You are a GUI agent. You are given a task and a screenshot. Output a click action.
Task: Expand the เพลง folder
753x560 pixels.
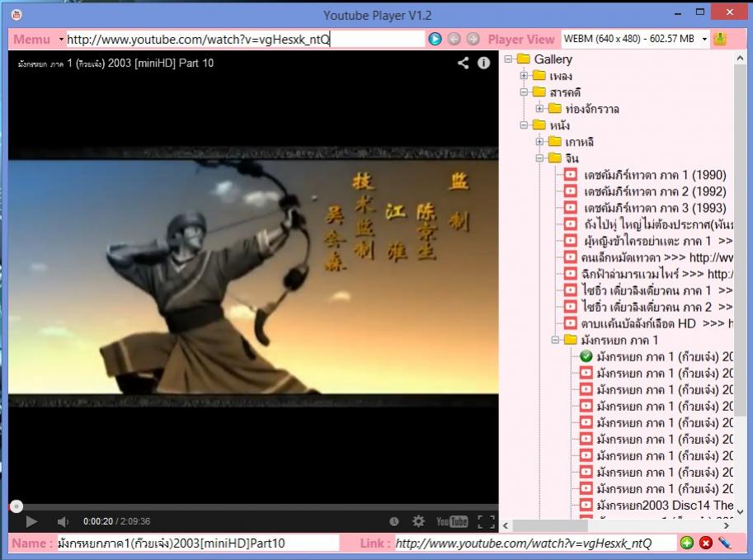click(524, 75)
